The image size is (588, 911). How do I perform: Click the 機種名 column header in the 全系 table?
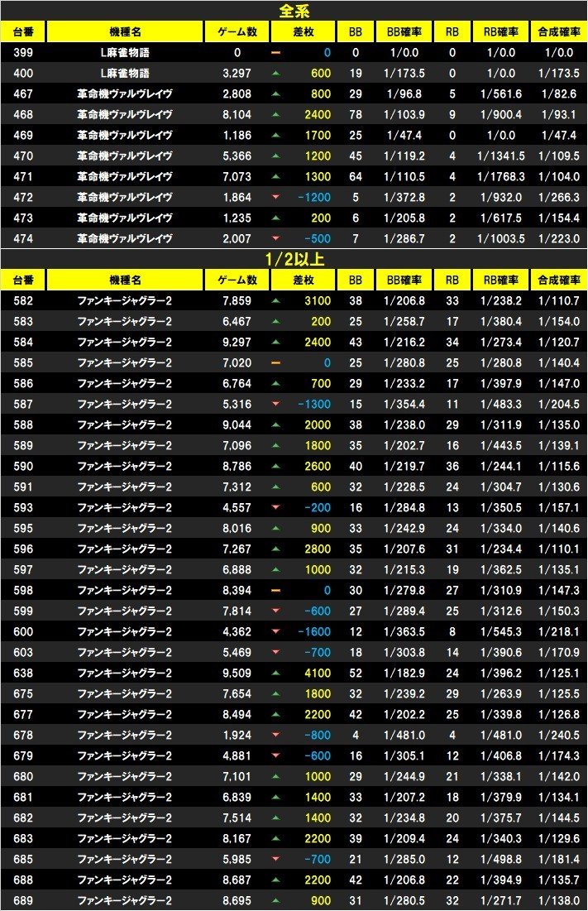[x=125, y=32]
